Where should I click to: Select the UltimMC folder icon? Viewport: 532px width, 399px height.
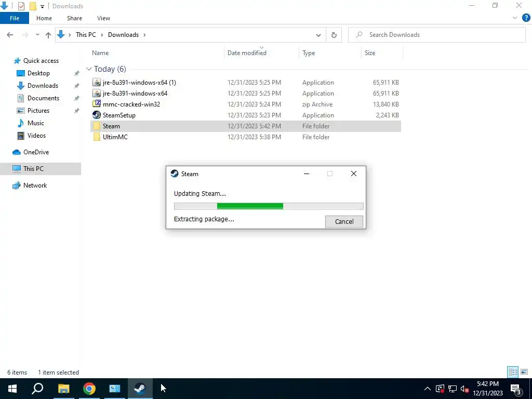(97, 137)
